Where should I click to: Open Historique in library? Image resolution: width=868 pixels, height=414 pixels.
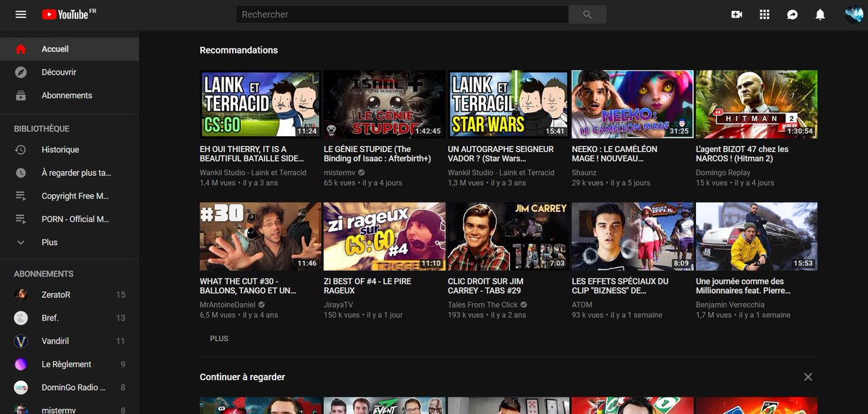(69, 150)
